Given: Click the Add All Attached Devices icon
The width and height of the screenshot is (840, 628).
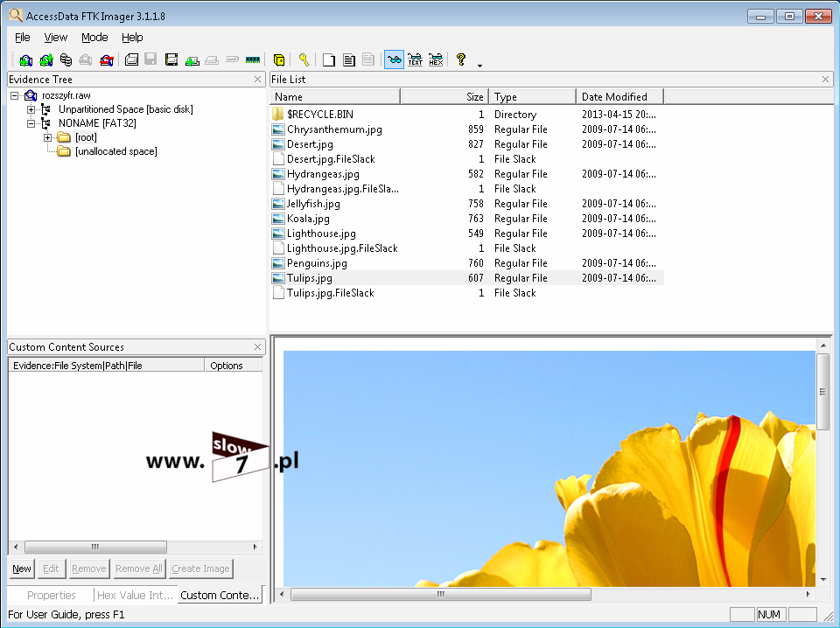Looking at the screenshot, I should 45,60.
